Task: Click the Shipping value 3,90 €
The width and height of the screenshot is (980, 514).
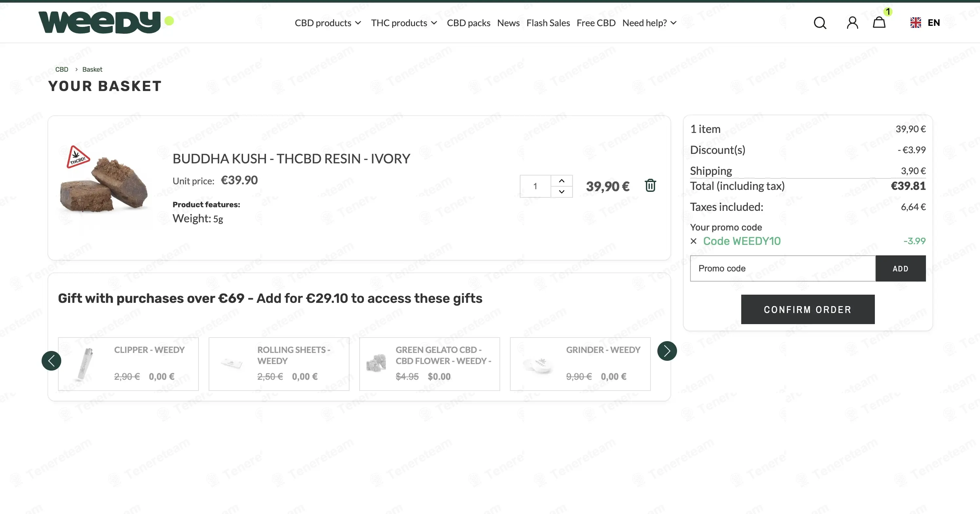Action: pyautogui.click(x=913, y=171)
